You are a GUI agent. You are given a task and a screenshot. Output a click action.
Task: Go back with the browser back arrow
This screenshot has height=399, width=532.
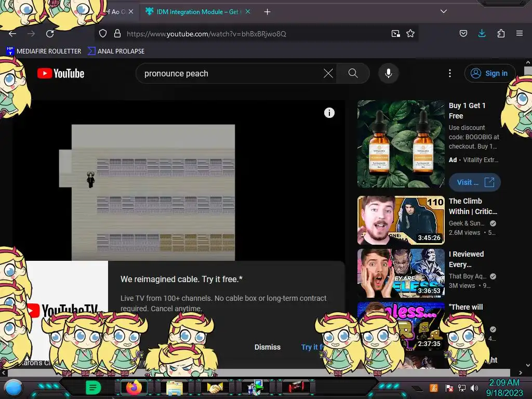pos(12,34)
